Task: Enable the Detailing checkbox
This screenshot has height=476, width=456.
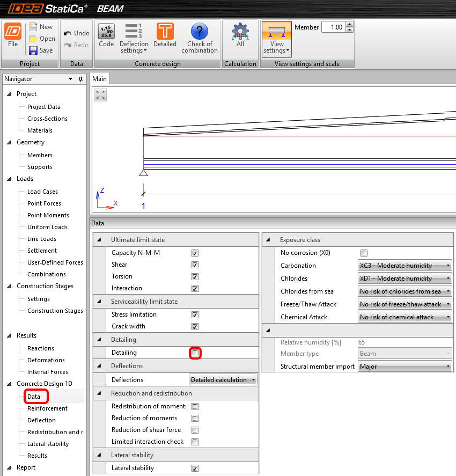Action: tap(195, 353)
